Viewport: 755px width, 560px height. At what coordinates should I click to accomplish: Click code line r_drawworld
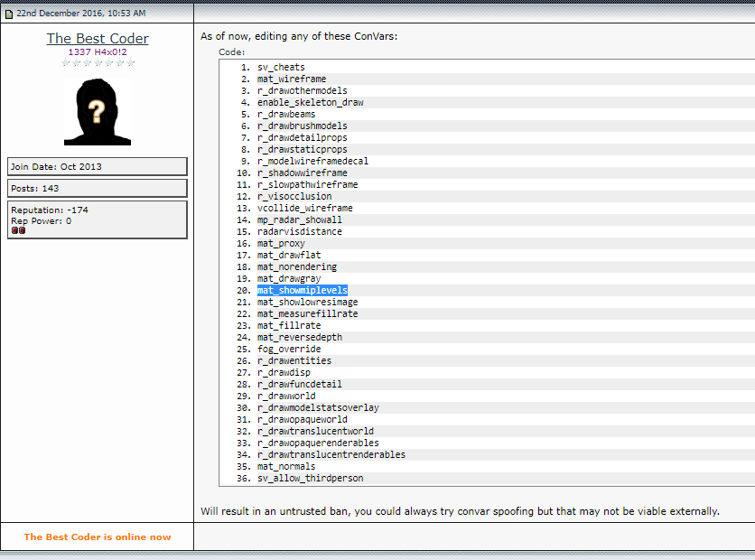coord(286,397)
